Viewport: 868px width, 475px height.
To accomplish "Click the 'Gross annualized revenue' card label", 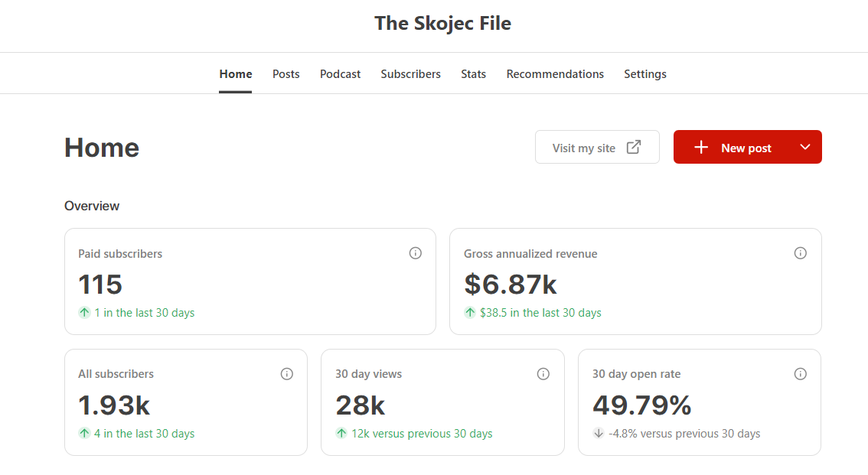I will (x=530, y=254).
